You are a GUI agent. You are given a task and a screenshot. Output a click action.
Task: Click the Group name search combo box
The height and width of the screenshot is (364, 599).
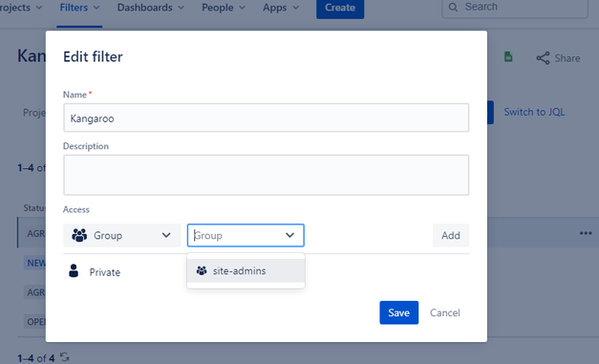tap(246, 235)
